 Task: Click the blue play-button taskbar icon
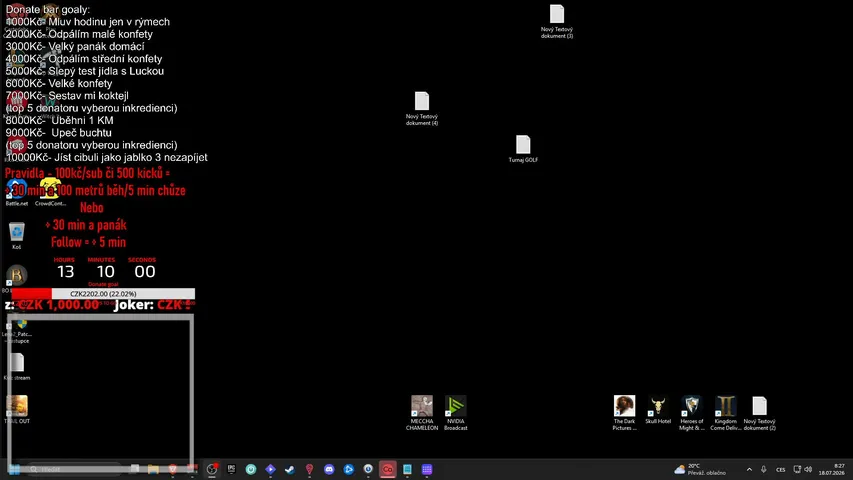click(349, 469)
